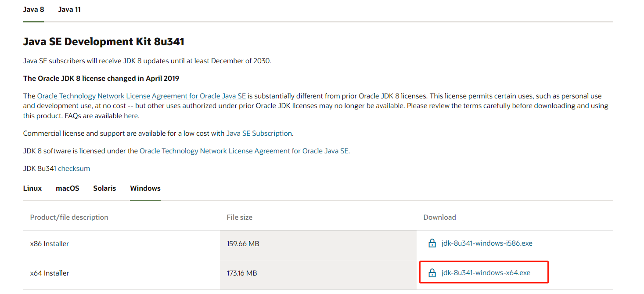Screen dimensions: 644x294
Task: Click the 'Download' column header
Action: 439,217
